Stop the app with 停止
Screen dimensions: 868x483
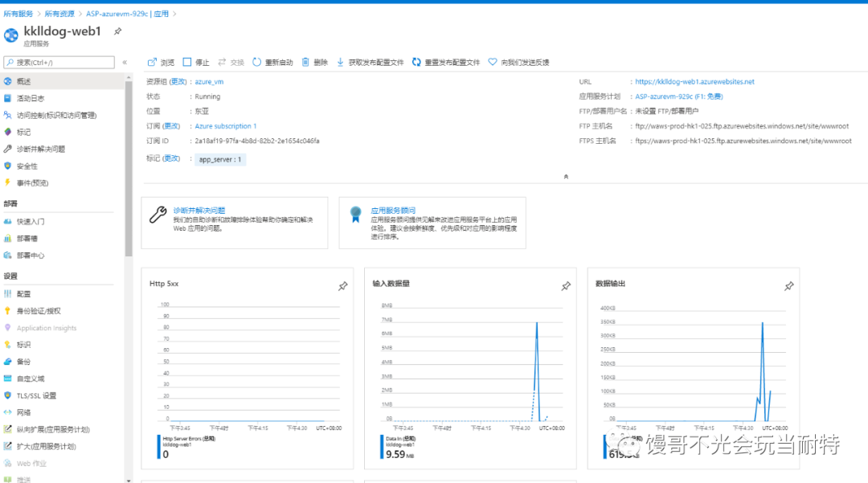pos(196,63)
